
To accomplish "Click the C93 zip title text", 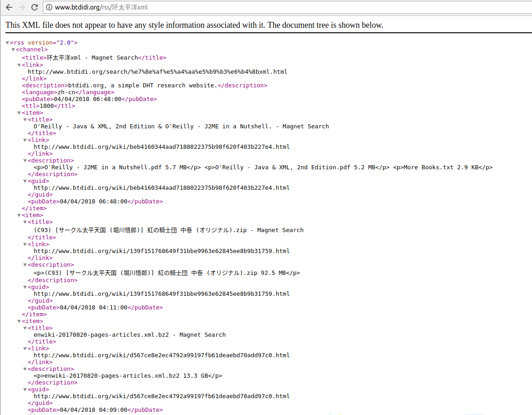I will (169, 230).
